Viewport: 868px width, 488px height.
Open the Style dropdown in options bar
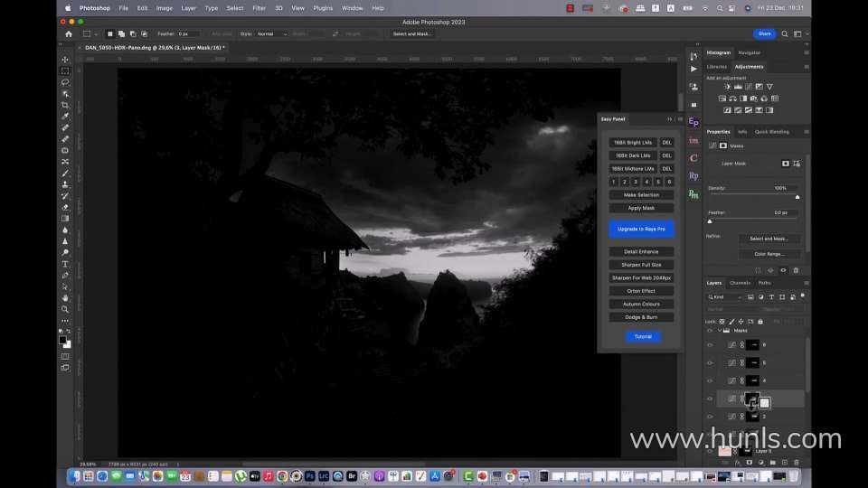tap(271, 34)
